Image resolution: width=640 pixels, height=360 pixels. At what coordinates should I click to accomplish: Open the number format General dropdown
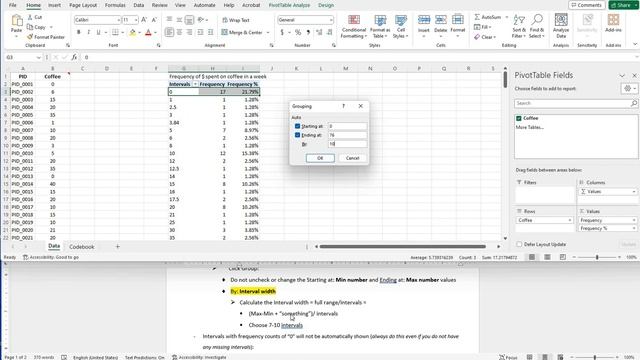click(331, 20)
